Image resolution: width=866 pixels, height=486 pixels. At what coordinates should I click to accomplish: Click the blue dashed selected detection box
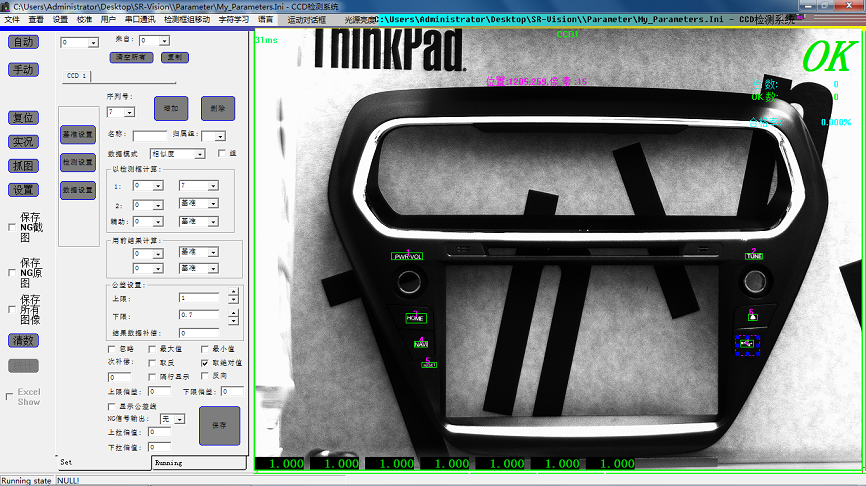pyautogui.click(x=747, y=344)
